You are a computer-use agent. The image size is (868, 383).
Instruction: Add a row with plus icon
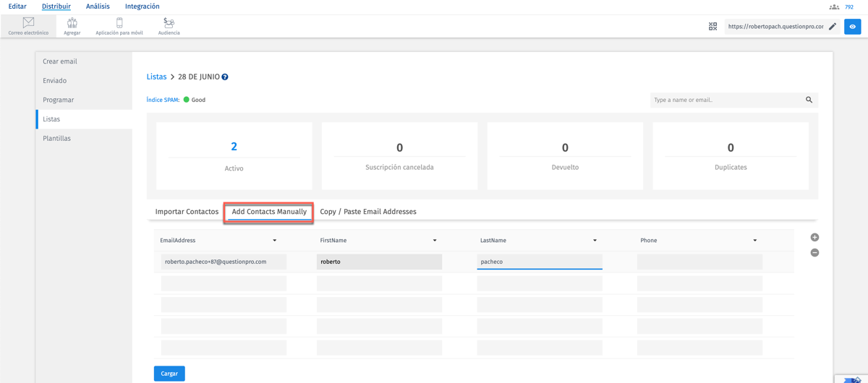(814, 237)
